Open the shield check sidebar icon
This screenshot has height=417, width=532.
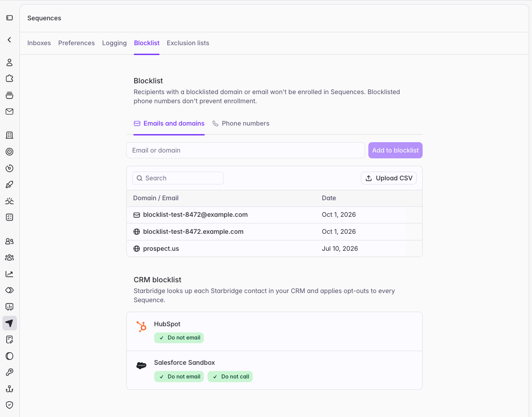(x=10, y=405)
